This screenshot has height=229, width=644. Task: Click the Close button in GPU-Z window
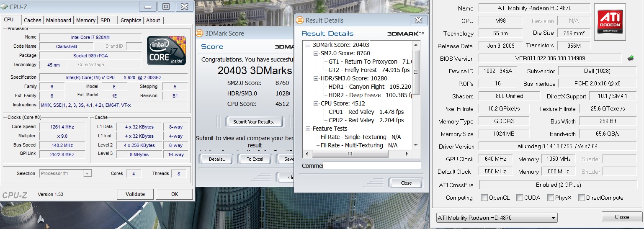(x=622, y=217)
